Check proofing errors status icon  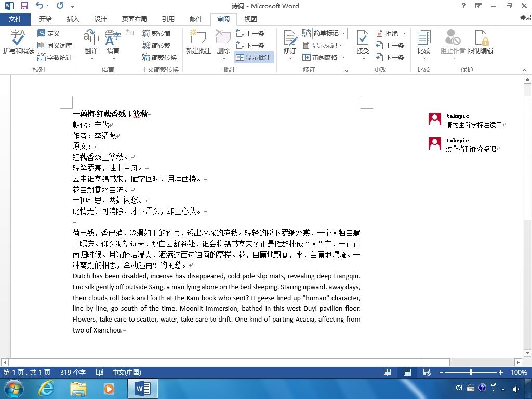pyautogui.click(x=99, y=372)
